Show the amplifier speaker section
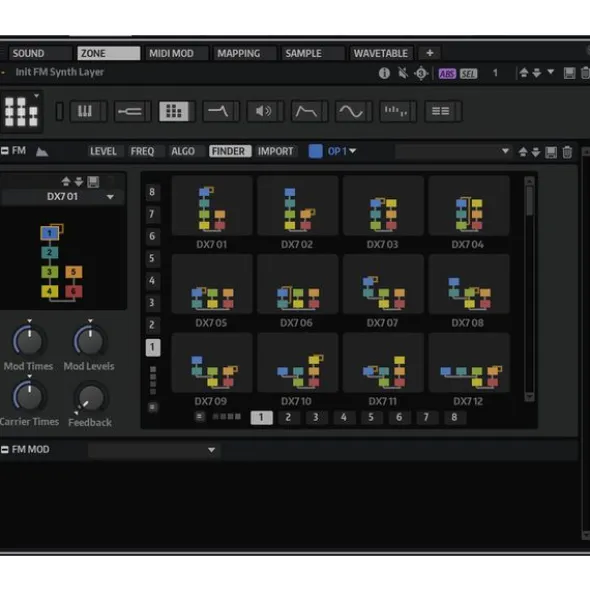The height and width of the screenshot is (591, 590). [263, 112]
